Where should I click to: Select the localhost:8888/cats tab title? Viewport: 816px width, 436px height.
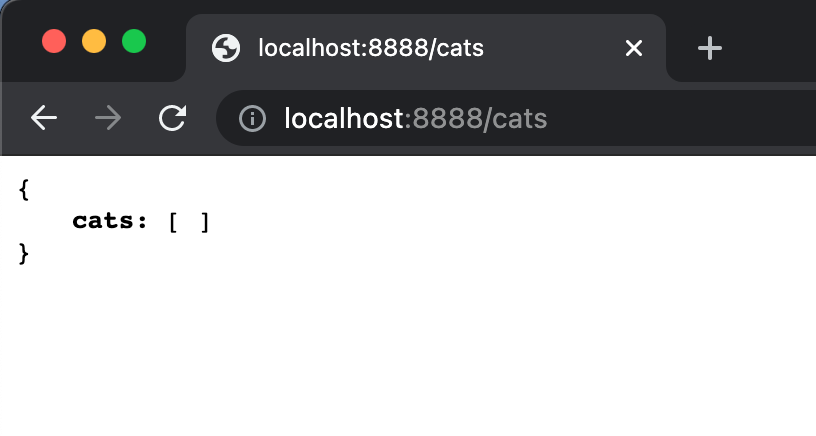coord(371,48)
